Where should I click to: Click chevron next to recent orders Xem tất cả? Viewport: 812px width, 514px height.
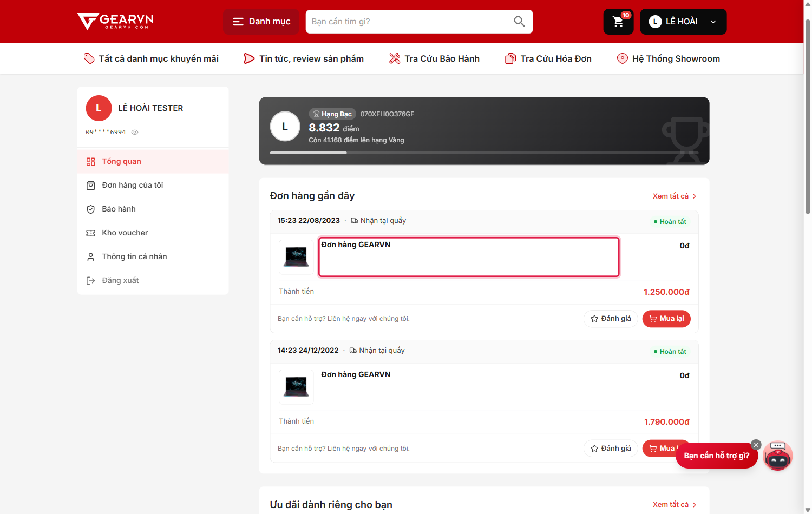coord(695,196)
